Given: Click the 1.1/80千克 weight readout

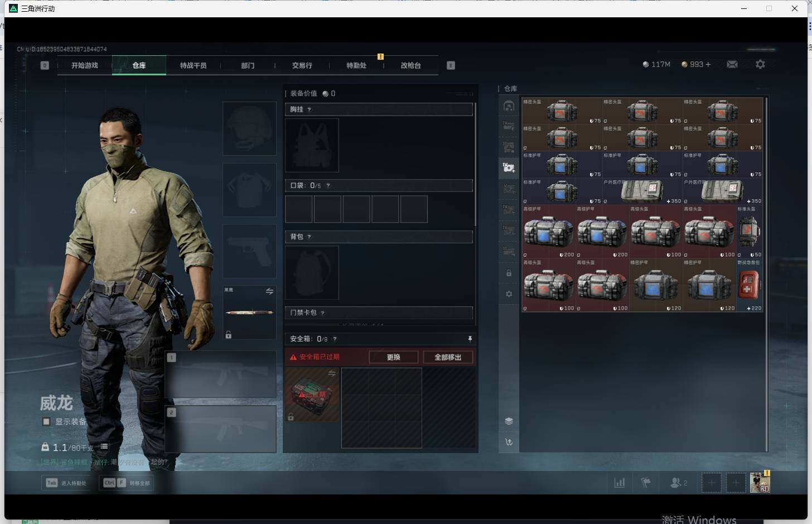Looking at the screenshot, I should point(73,448).
